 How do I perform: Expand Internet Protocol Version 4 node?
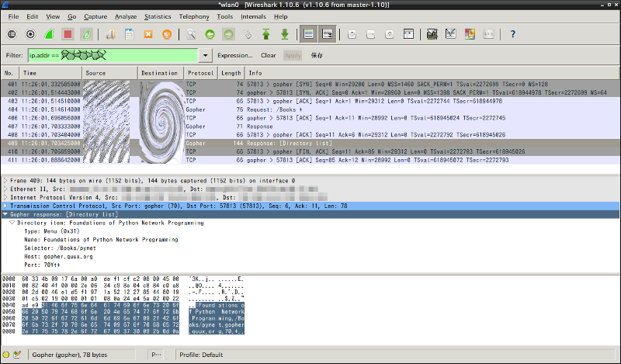coord(5,197)
